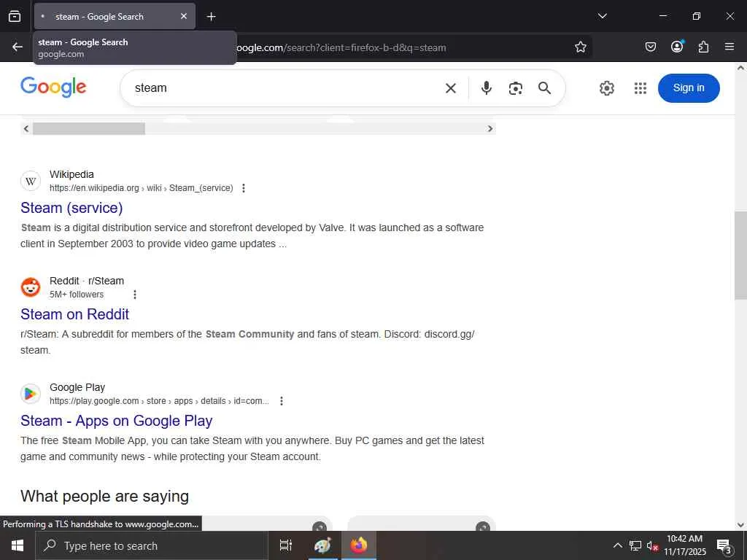This screenshot has height=560, width=747.
Task: Open the Firefox application menu
Action: tap(729, 47)
